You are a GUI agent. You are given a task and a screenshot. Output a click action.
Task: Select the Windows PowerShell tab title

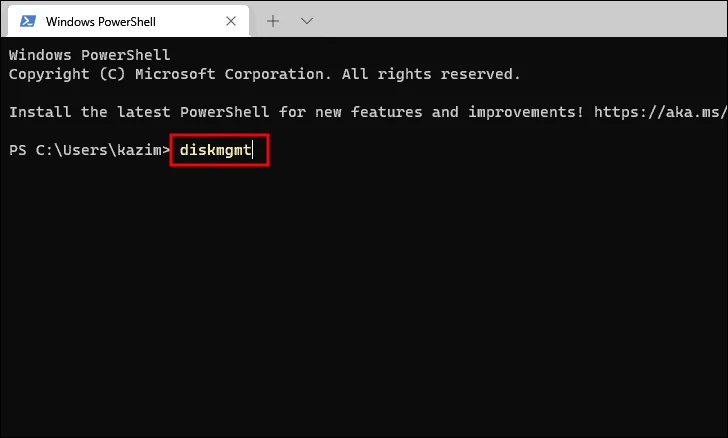(101, 21)
